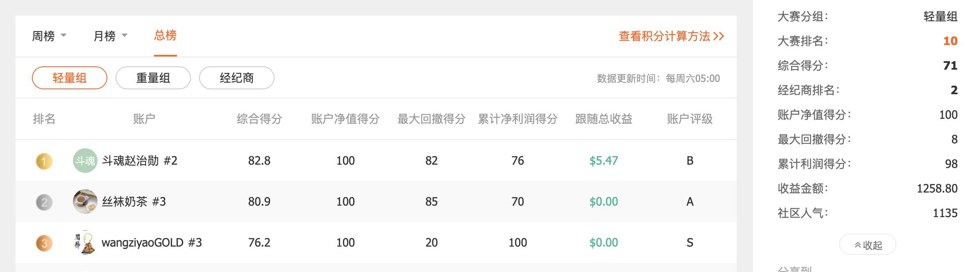Open the 斗魂赵治勋 green avatar
The height and width of the screenshot is (272, 980).
[x=85, y=161]
